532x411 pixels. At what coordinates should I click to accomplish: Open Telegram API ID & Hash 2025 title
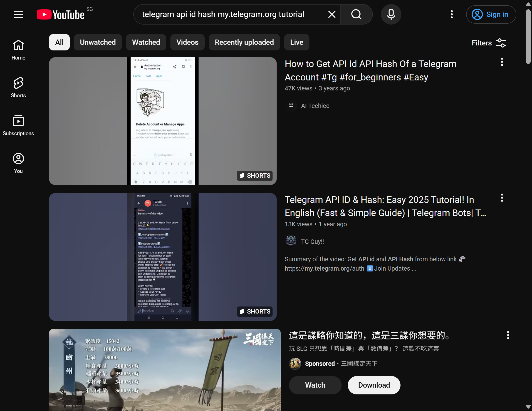pyautogui.click(x=386, y=206)
